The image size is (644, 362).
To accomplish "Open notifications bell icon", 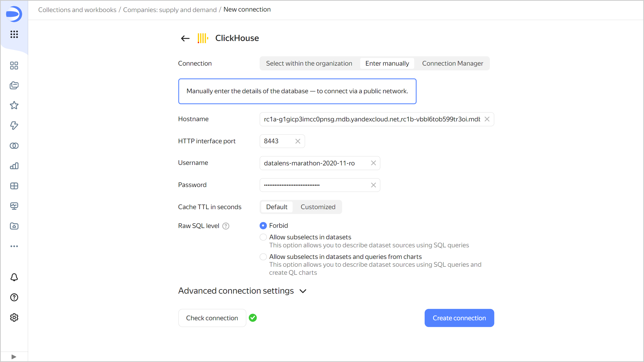I will click(14, 277).
